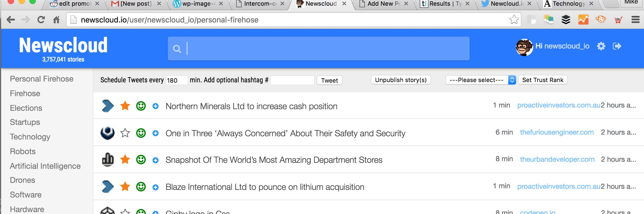Unstar the Northern Minerals story

pyautogui.click(x=125, y=106)
